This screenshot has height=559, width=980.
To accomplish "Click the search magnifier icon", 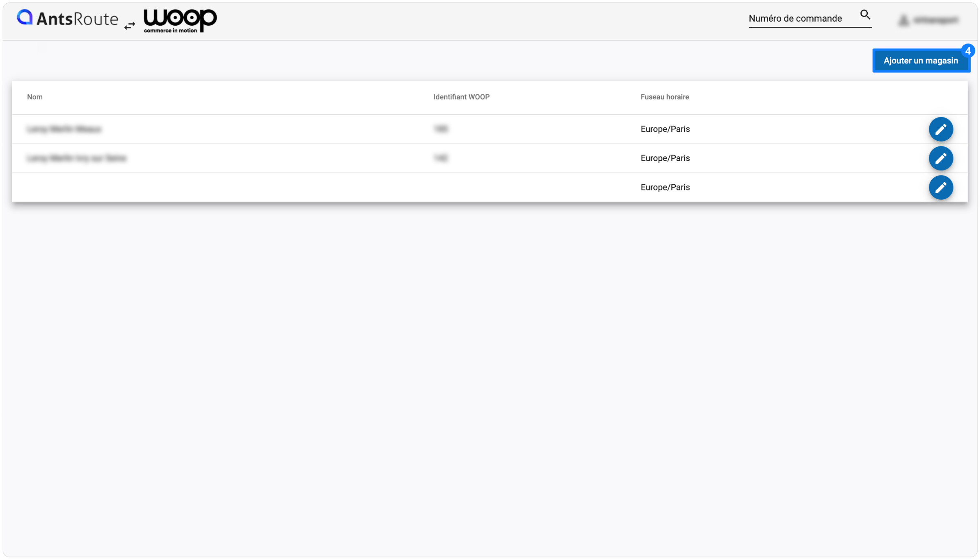I will coord(865,15).
